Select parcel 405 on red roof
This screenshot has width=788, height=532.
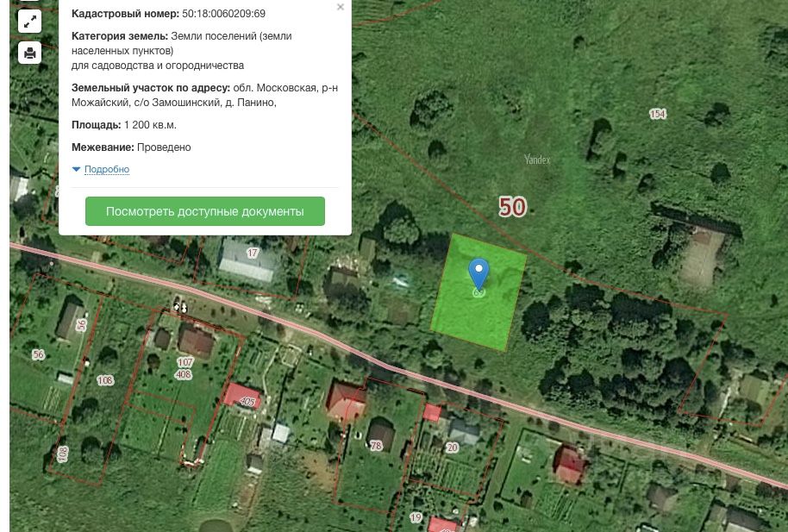coord(247,401)
